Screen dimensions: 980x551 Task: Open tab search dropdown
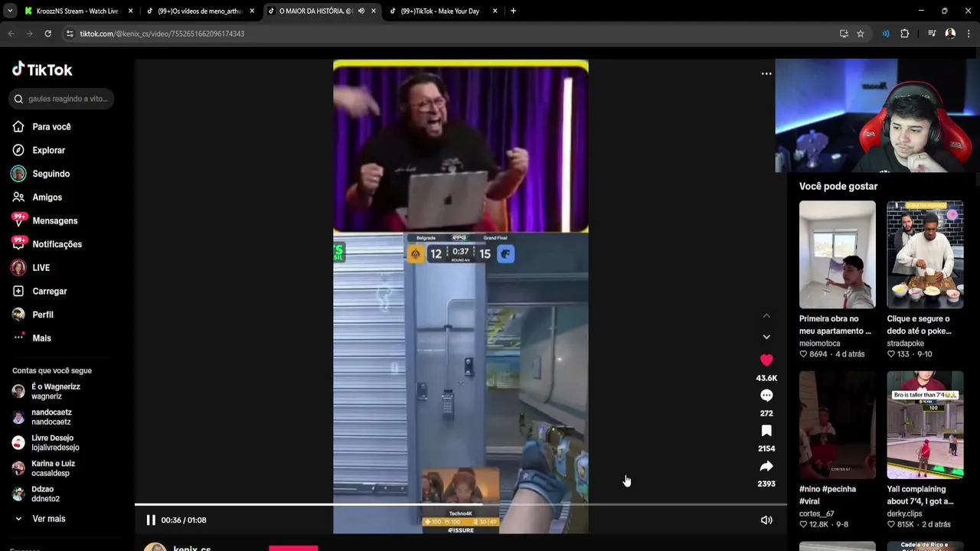(x=9, y=11)
